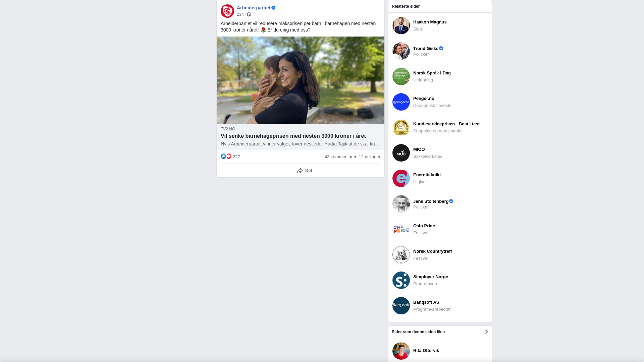The height and width of the screenshot is (362, 644).
Task: Open Kundeserviceprisen - Best i test name
Action: click(446, 124)
